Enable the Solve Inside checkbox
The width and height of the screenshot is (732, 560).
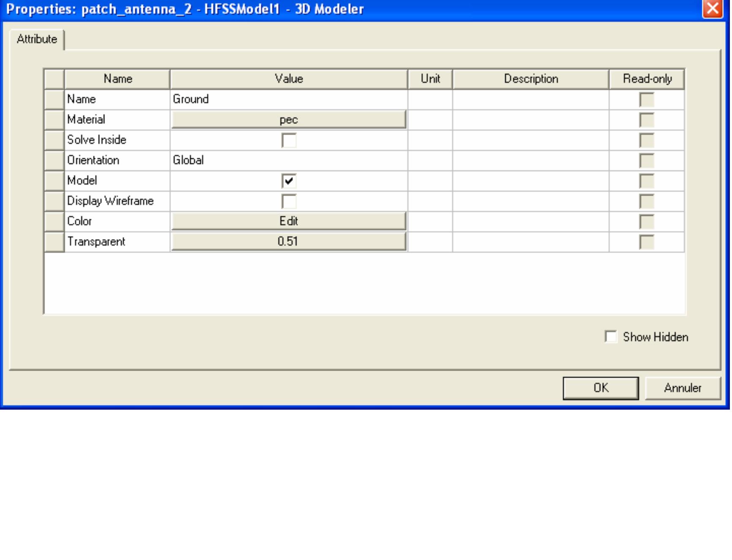(290, 140)
